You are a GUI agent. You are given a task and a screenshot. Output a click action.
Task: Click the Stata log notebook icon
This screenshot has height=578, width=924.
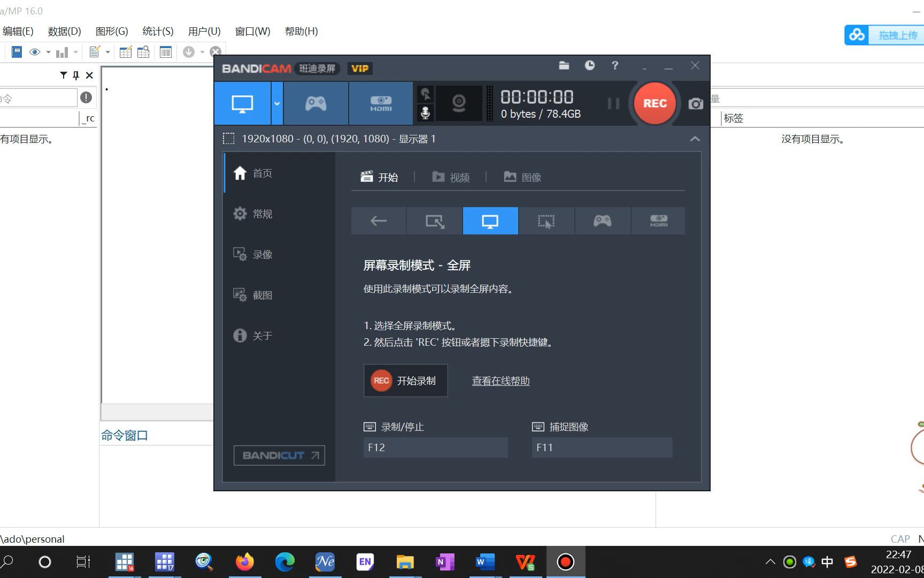coord(17,52)
